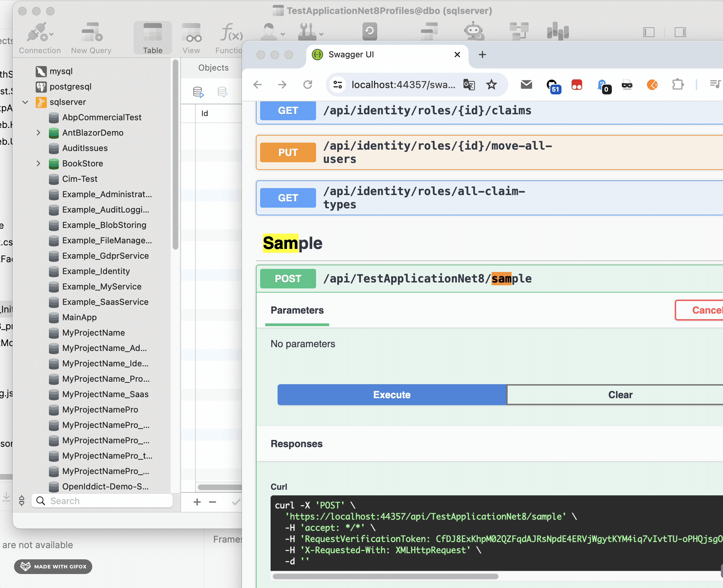Viewport: 723px width, 588px height.
Task: Click the mail extension icon
Action: tap(526, 85)
